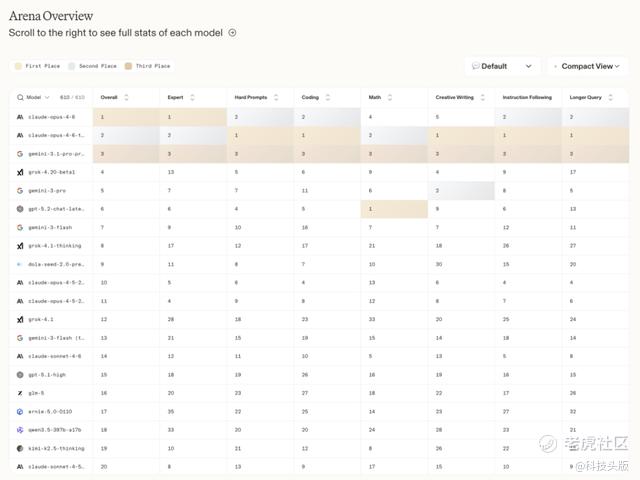
Task: Open the Compact View dropdown
Action: tap(587, 66)
